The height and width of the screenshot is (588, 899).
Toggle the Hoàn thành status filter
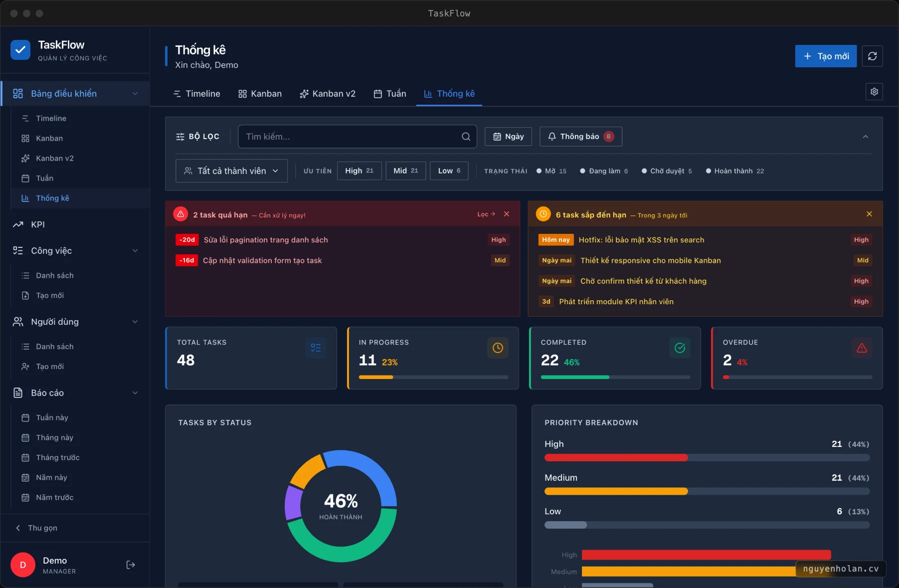click(x=734, y=171)
